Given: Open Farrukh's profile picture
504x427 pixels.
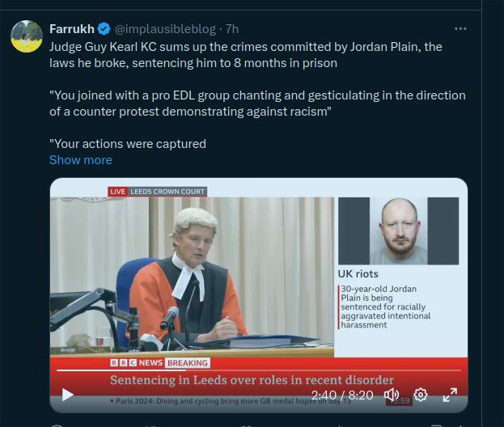Looking at the screenshot, I should tap(26, 36).
